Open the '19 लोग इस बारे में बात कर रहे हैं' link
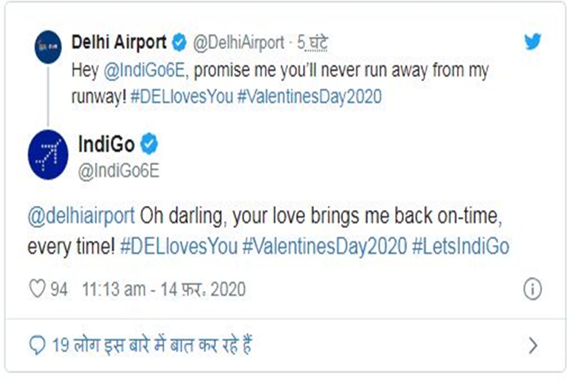The image size is (588, 380). tap(152, 345)
